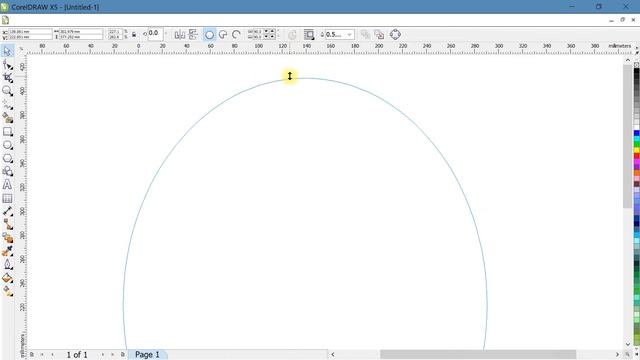Go to the next page arrow
Viewport: 640px width, 360px height.
103,355
